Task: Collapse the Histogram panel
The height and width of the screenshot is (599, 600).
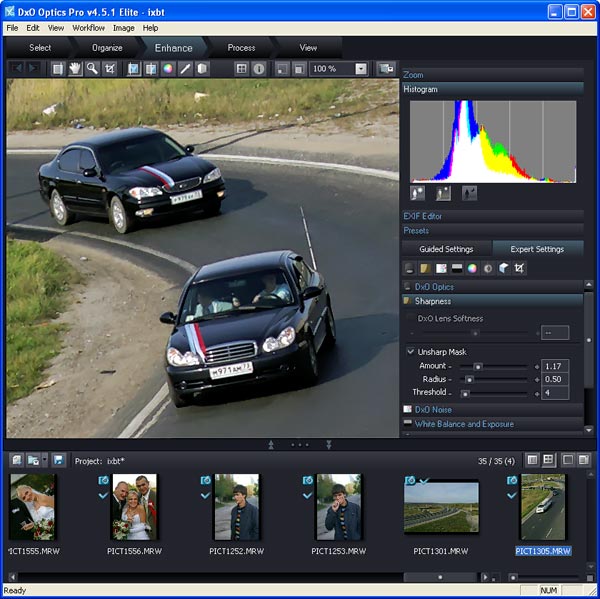Action: 492,89
